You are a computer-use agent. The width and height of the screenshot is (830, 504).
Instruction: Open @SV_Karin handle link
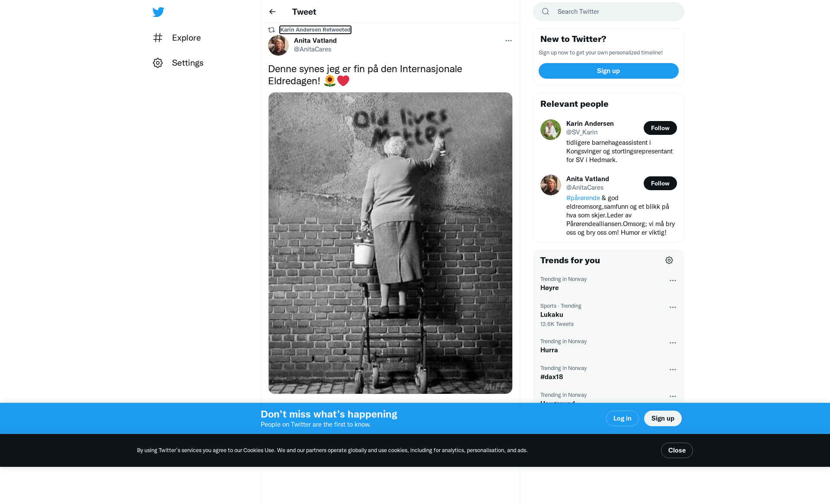582,132
